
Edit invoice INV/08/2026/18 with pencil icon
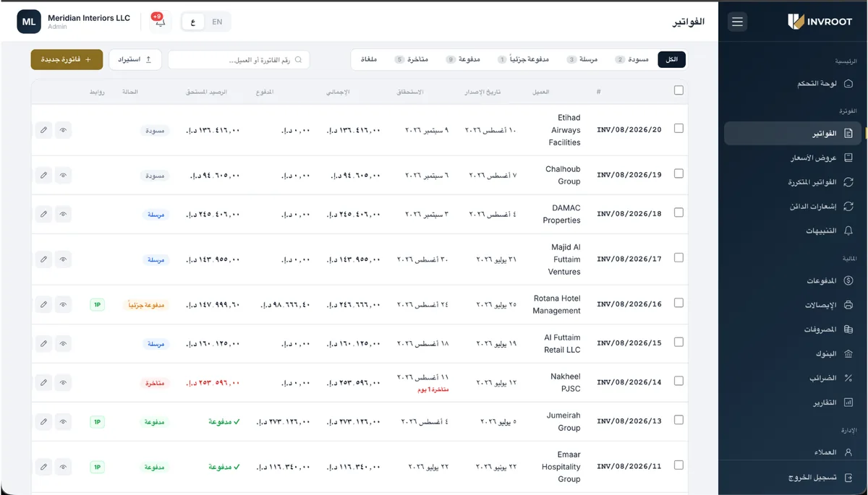[x=43, y=214]
